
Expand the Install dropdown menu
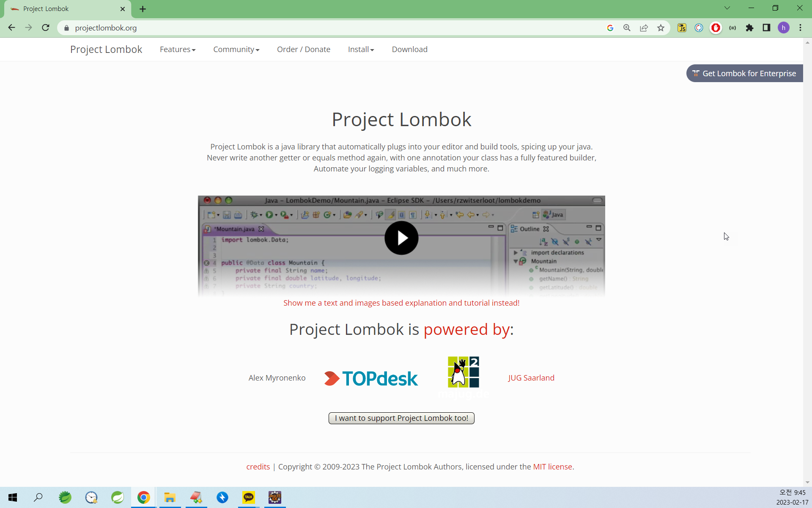pyautogui.click(x=361, y=50)
